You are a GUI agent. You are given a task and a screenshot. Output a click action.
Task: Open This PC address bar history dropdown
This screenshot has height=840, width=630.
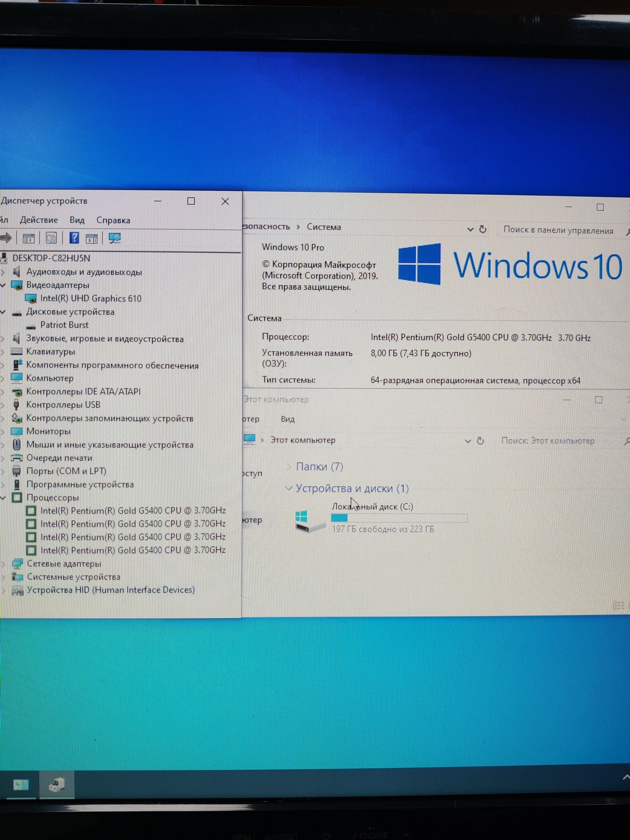point(468,441)
